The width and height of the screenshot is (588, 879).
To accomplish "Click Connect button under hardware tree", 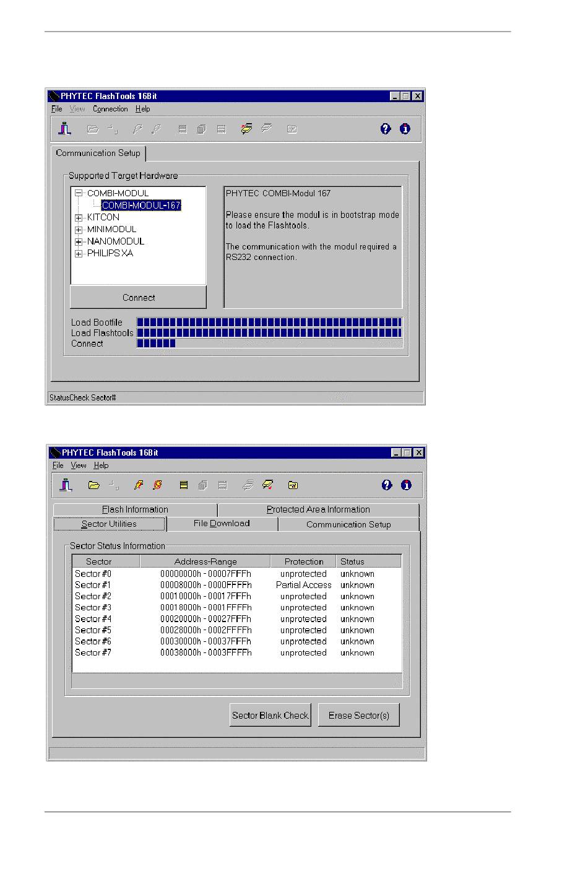I will coord(139,298).
